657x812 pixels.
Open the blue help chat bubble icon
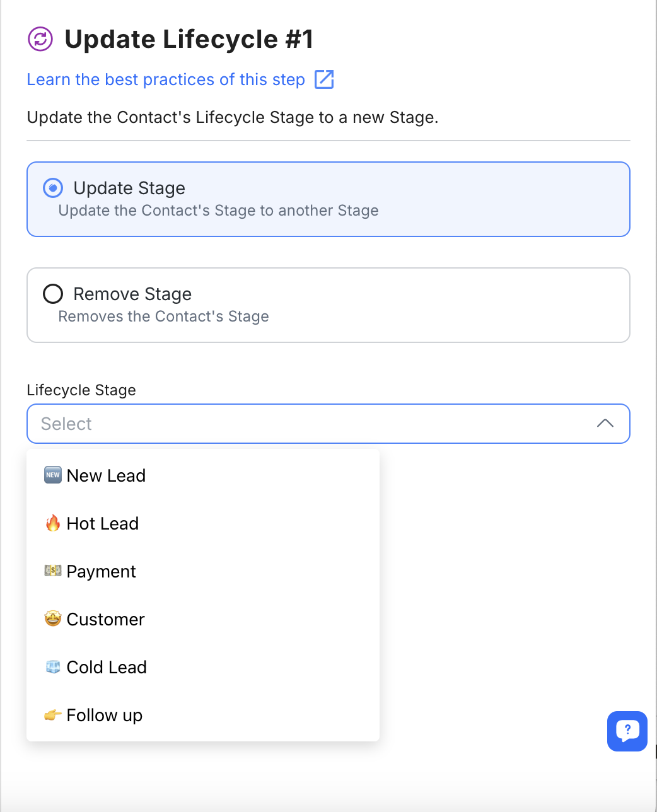click(x=627, y=731)
